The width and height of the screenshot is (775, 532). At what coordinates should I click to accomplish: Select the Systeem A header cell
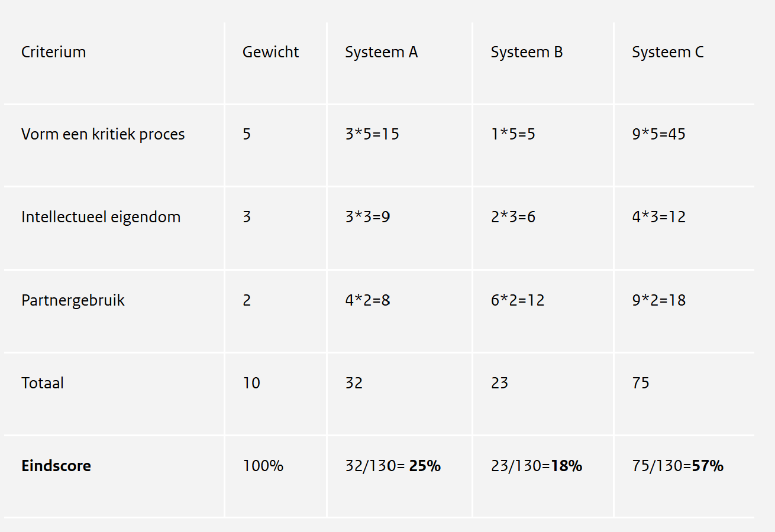(x=381, y=52)
